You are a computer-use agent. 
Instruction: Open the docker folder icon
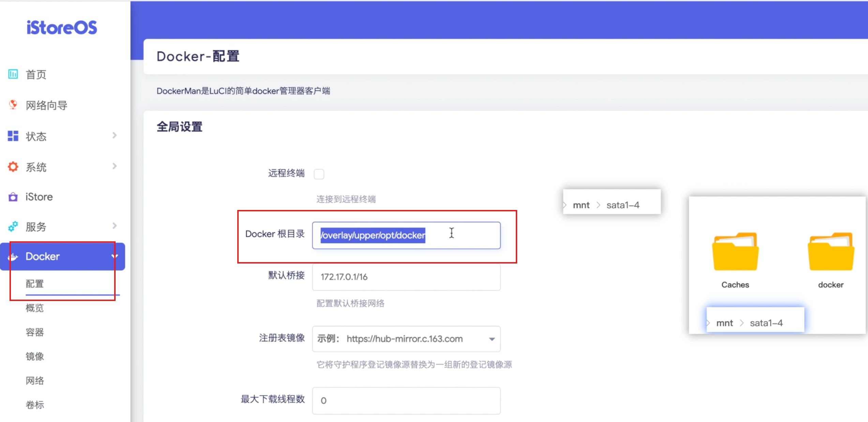click(831, 252)
